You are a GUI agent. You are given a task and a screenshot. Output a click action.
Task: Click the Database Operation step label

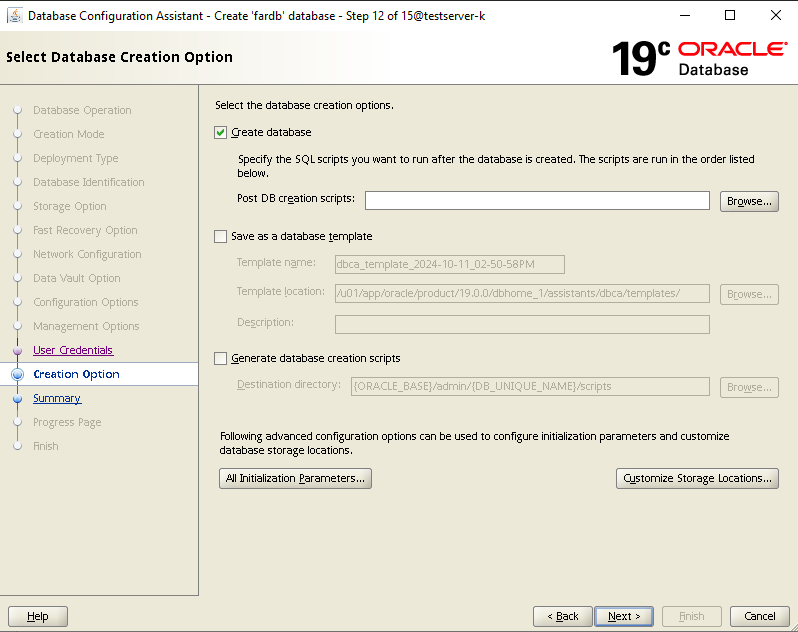click(x=82, y=110)
